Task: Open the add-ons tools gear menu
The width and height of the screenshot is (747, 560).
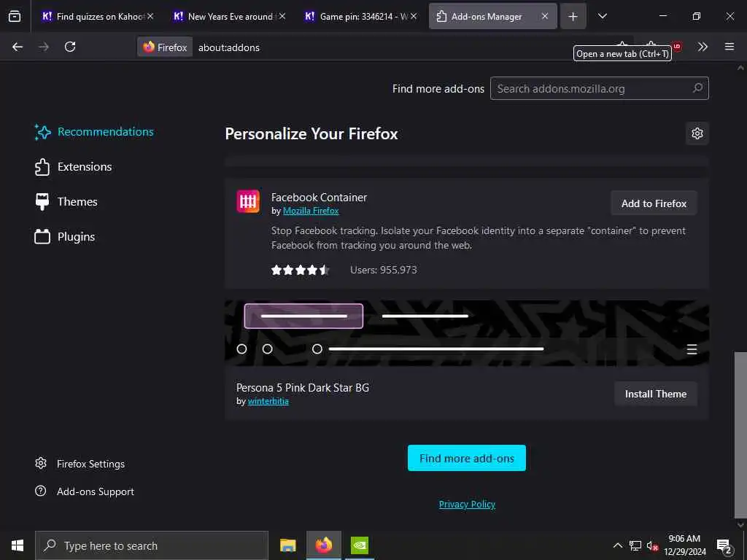Action: tap(697, 133)
